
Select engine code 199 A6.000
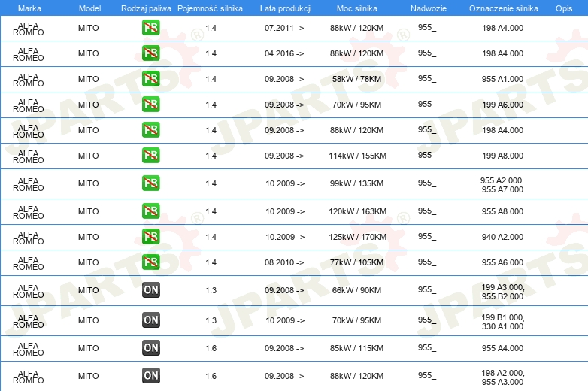tap(502, 105)
